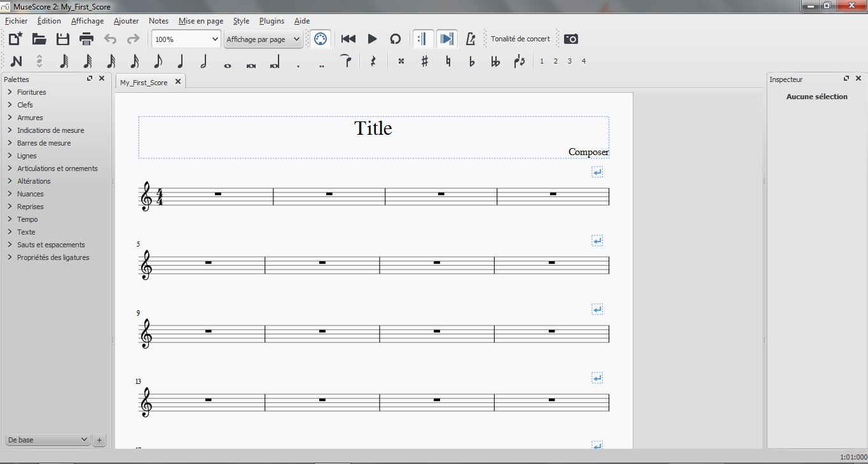Select the quarter note duration
This screenshot has width=868, height=464.
(x=181, y=62)
